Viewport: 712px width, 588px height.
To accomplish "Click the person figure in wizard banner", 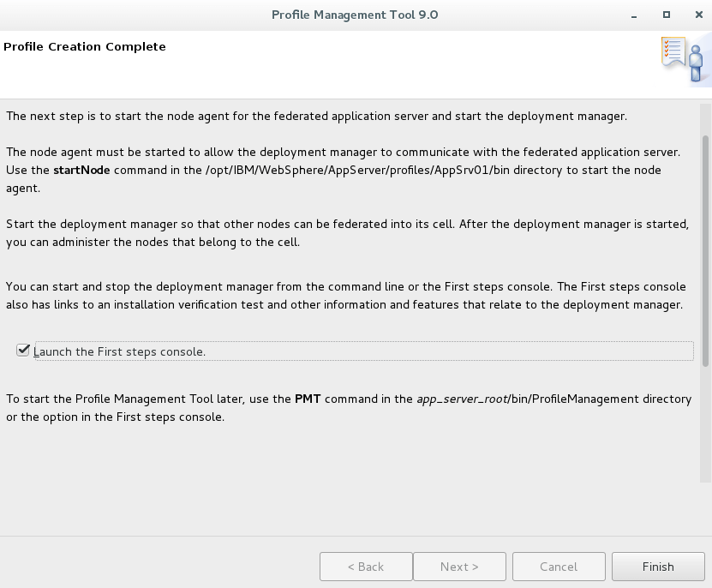I will pos(697,63).
